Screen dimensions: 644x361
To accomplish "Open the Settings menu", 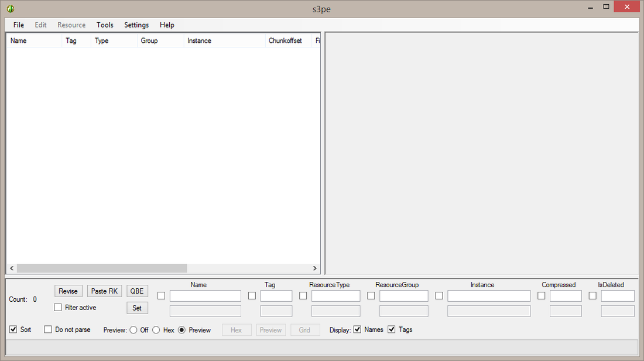I will (136, 25).
